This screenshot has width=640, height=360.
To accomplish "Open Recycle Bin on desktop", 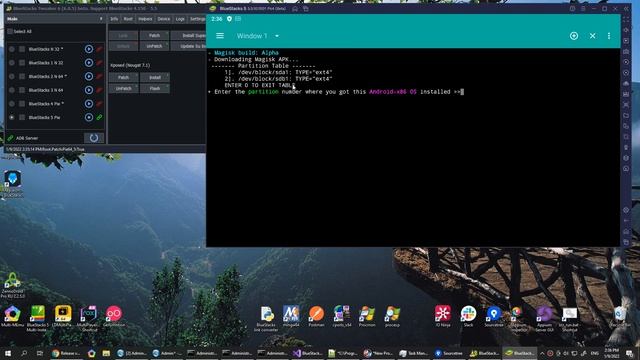I will tap(620, 316).
